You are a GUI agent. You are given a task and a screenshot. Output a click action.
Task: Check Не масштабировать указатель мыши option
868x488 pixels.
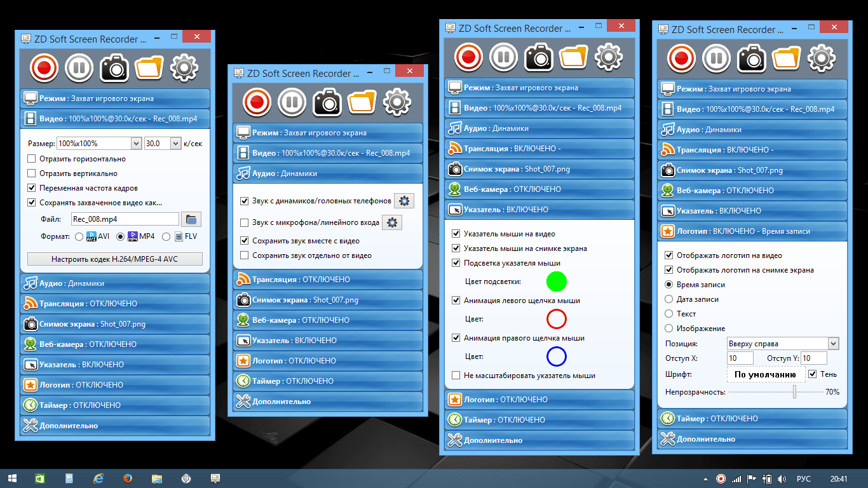pyautogui.click(x=456, y=376)
